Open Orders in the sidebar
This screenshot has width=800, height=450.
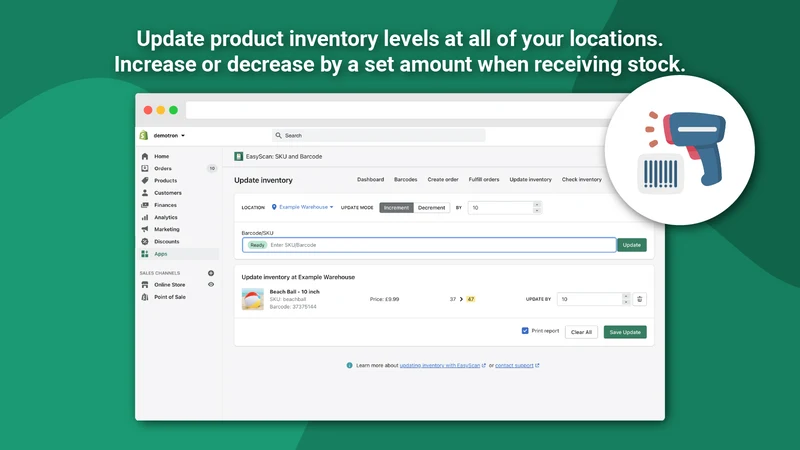pyautogui.click(x=163, y=168)
